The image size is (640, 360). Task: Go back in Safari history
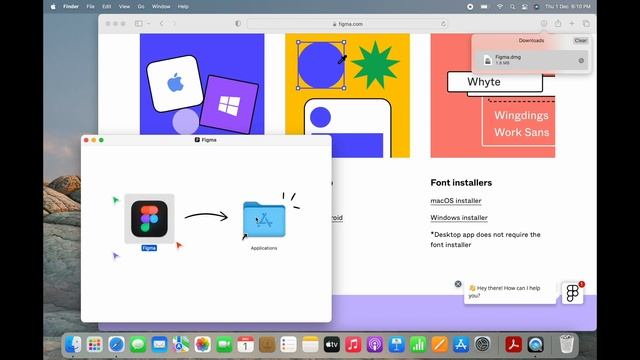click(x=162, y=24)
